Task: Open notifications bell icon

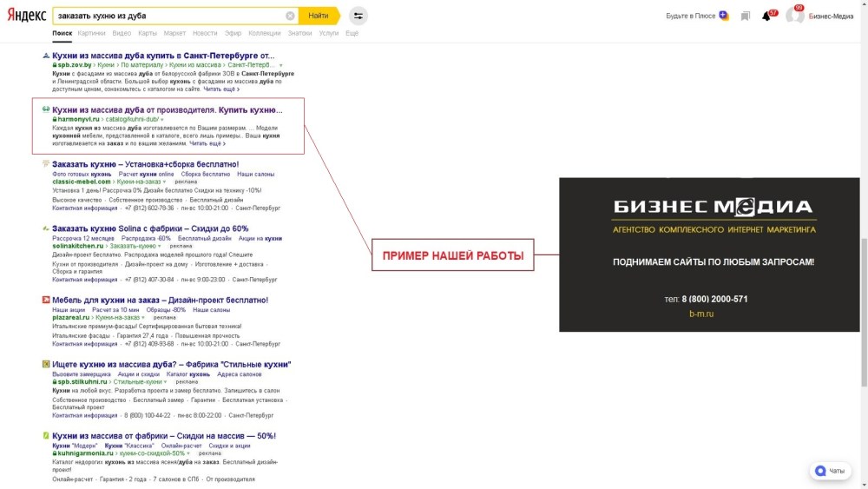Action: (x=766, y=16)
